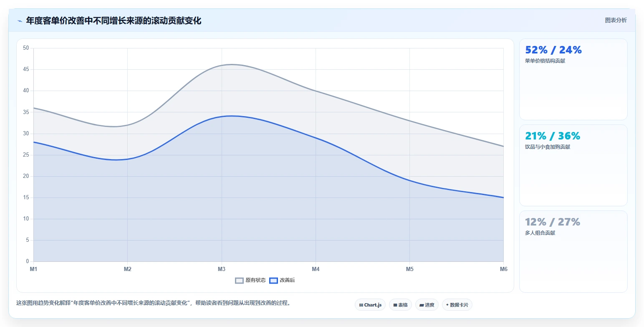Select the 52% / 24% metric value
Screen dimensions: 644x327
coord(553,50)
